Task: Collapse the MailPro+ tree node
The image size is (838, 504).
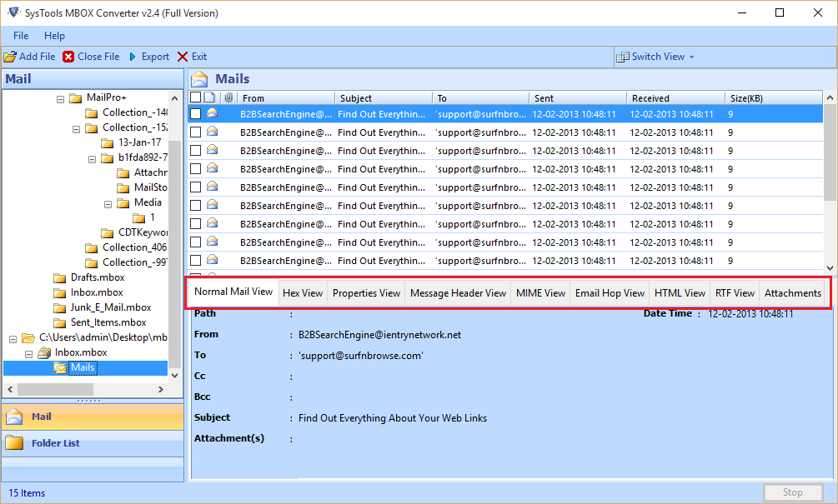Action: tap(60, 98)
